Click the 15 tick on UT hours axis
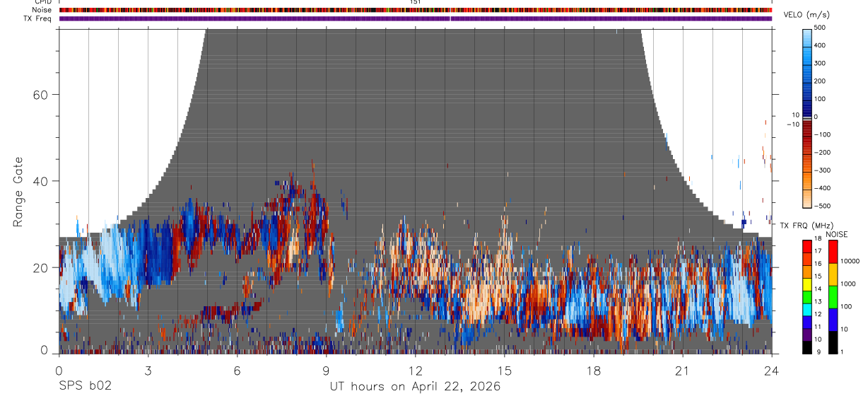Screen dimensions: 868x401 [504, 370]
